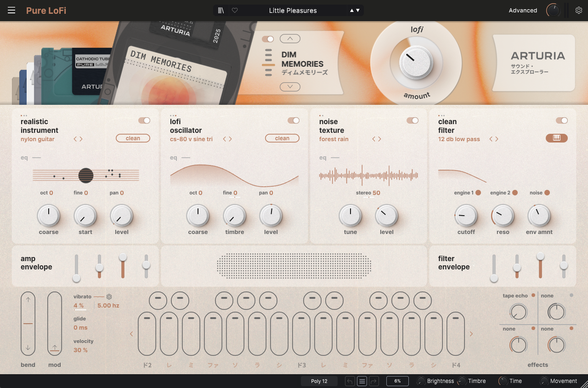Toggle the realistic instrument engine off
The width and height of the screenshot is (588, 388).
[144, 120]
